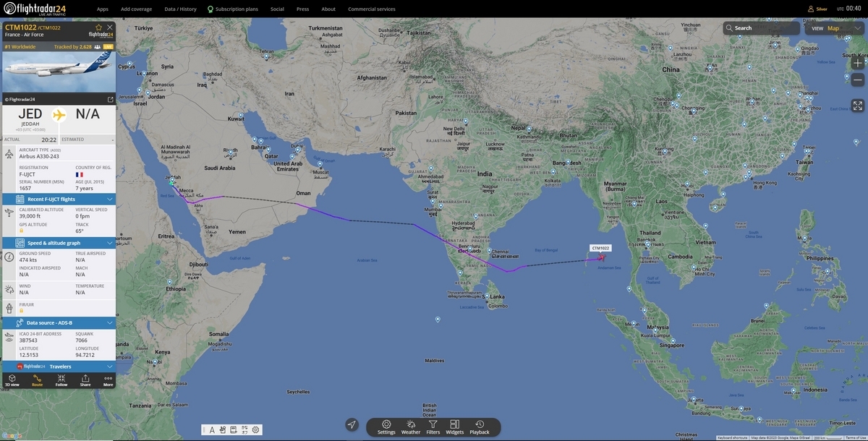Center the map on my location
This screenshot has height=441, width=868.
tap(352, 425)
